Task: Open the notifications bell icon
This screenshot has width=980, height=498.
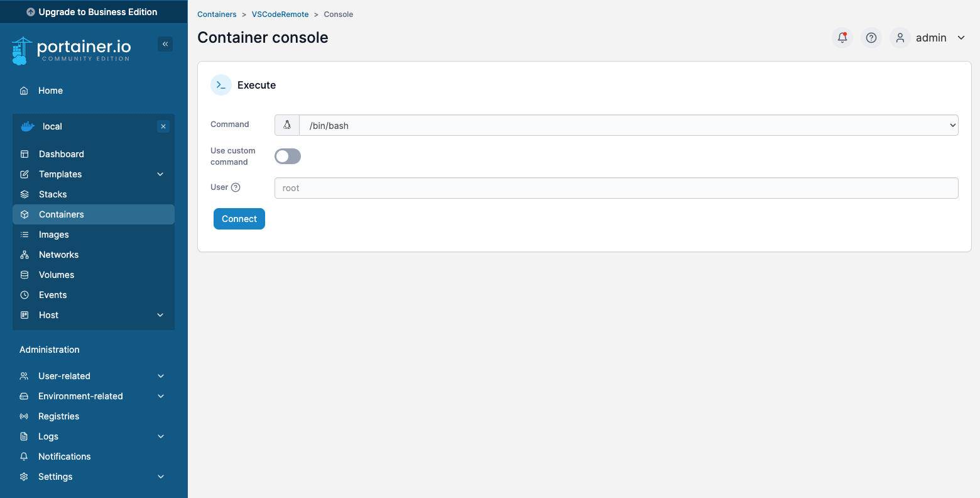Action: click(842, 38)
